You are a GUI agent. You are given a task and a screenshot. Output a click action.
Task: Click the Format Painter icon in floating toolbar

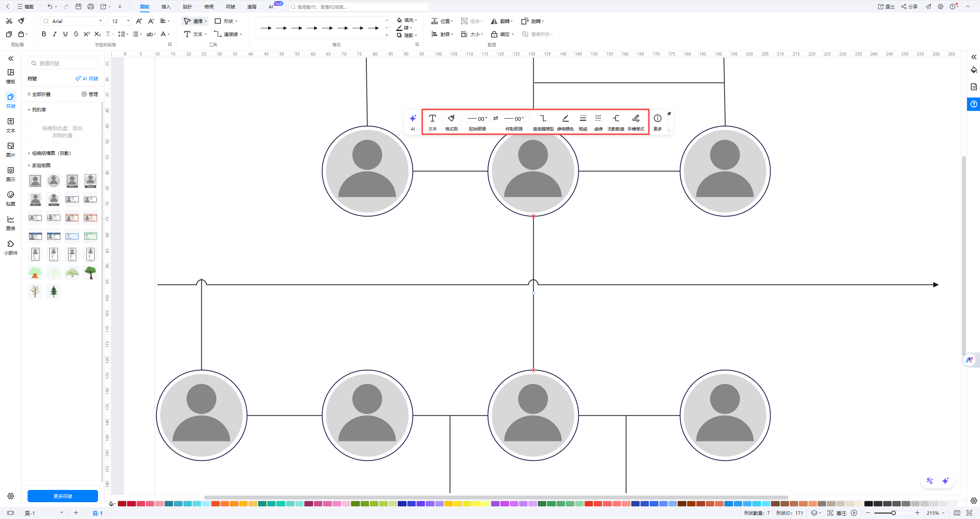(451, 119)
